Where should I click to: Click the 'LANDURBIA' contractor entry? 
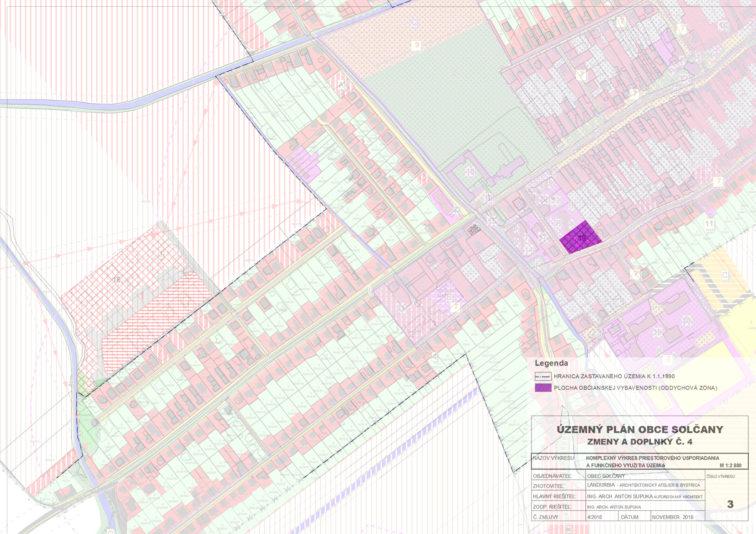(601, 485)
